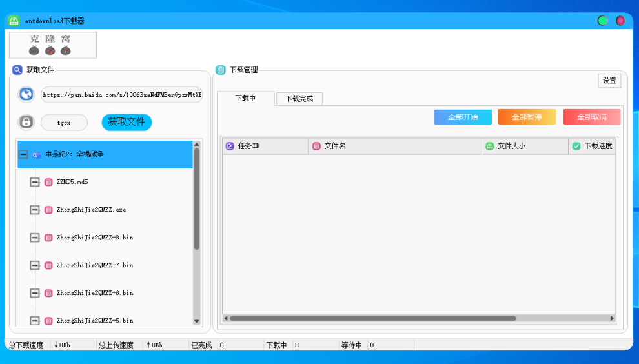
Task: Collapse the 中世纪2：全棉战争 root folder
Action: tap(23, 155)
